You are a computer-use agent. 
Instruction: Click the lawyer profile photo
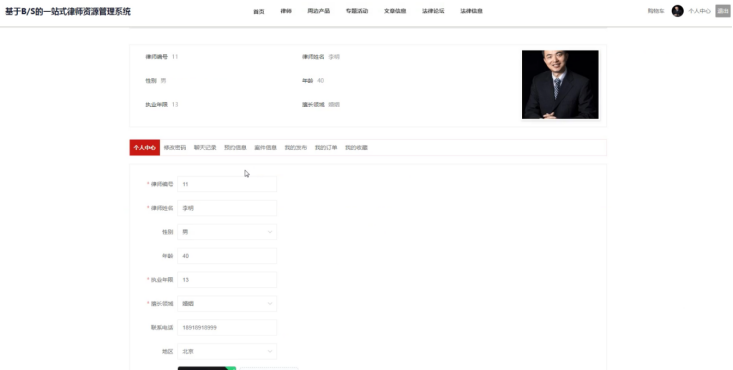tap(560, 85)
